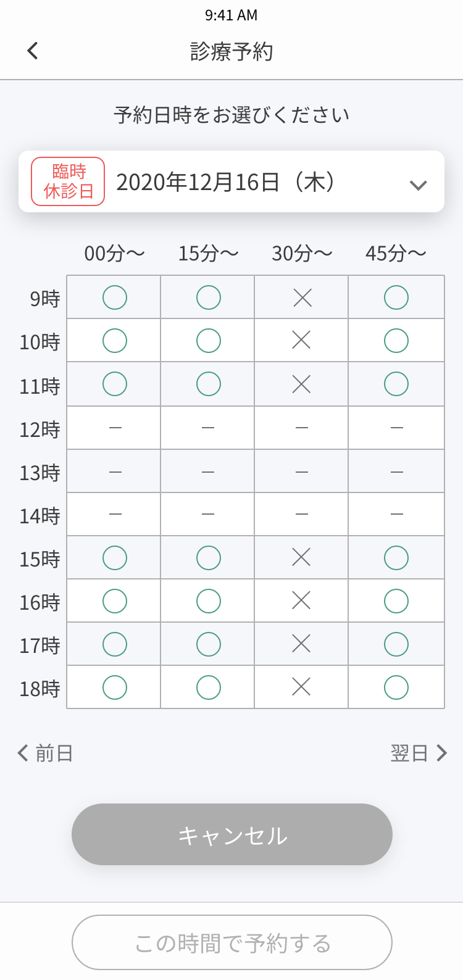
Task: Tap the unavailable 11時 30分 cross mark
Action: click(301, 384)
